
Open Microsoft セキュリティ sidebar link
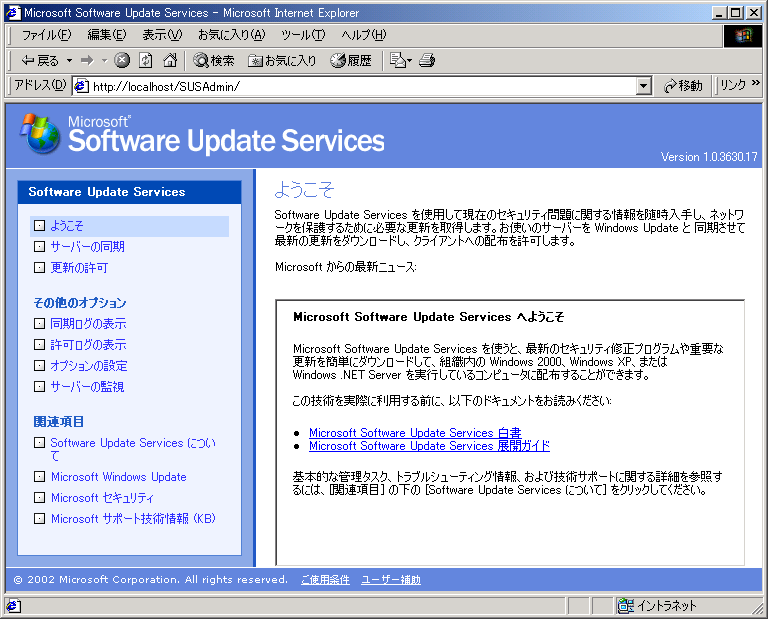pos(102,498)
